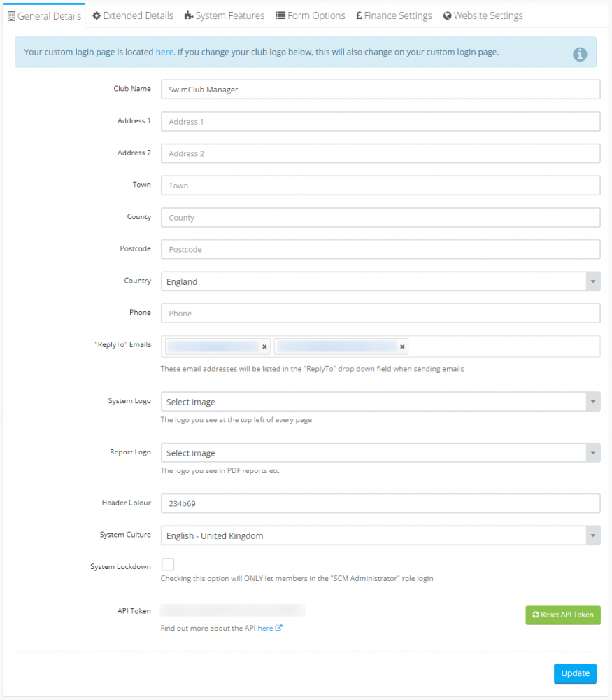612x700 pixels.
Task: Click the info circle icon in blue banner
Action: tap(580, 54)
